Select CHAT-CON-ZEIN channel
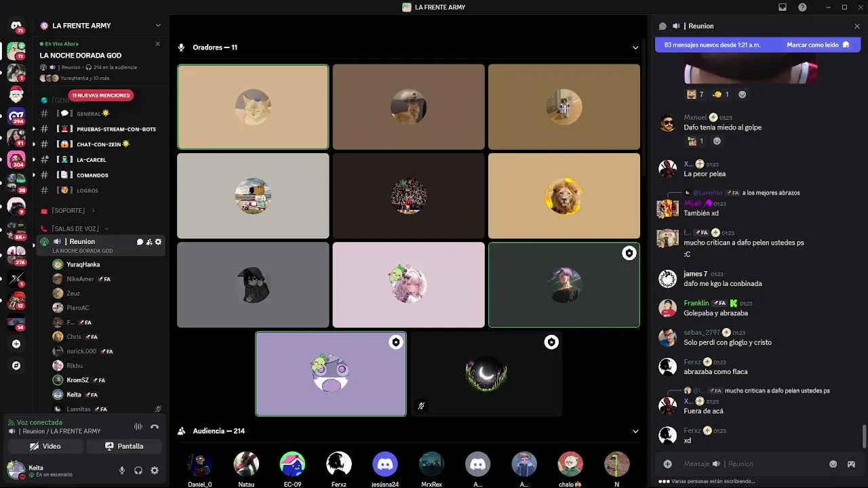Viewport: 868px width, 488px height. (x=102, y=144)
